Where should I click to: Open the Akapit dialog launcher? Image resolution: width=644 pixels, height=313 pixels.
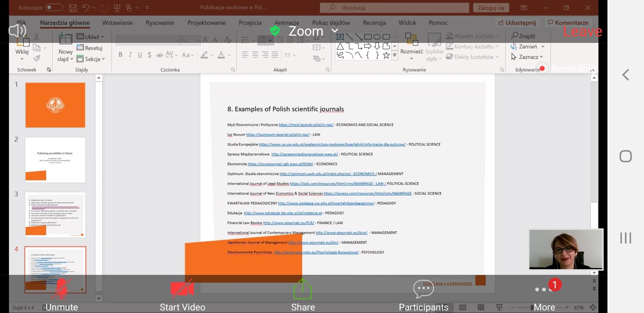(x=327, y=70)
